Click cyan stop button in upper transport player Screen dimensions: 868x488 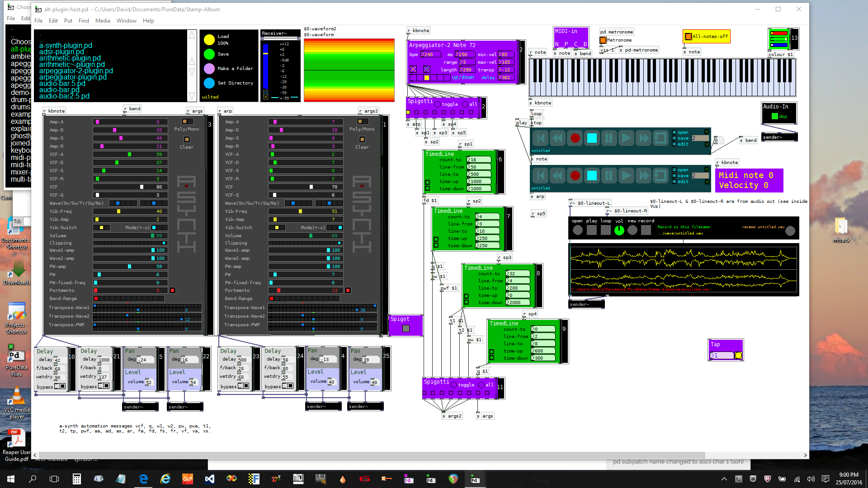592,138
